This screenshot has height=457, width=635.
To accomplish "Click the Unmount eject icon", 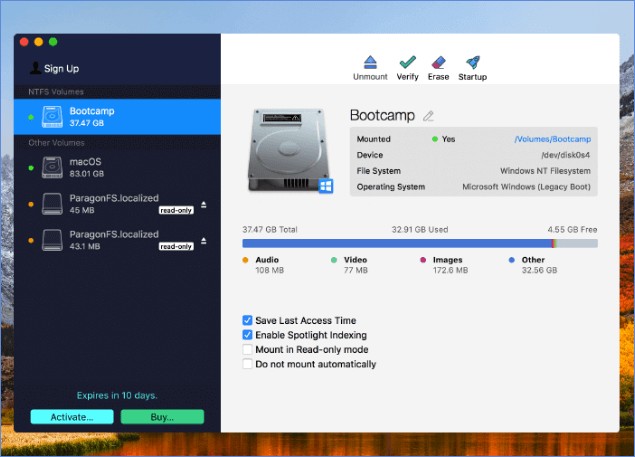I will point(370,62).
